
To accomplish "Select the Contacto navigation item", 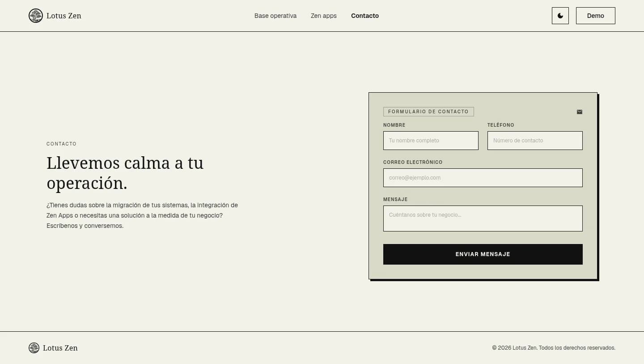I will pyautogui.click(x=365, y=16).
